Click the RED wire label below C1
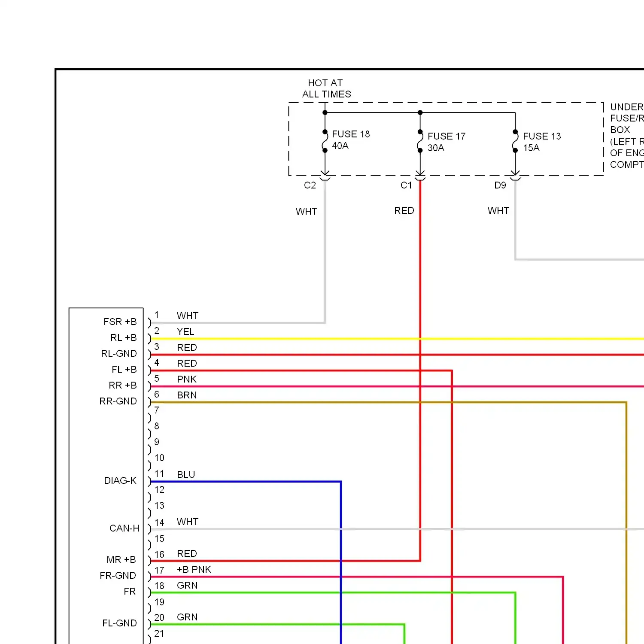 [404, 210]
